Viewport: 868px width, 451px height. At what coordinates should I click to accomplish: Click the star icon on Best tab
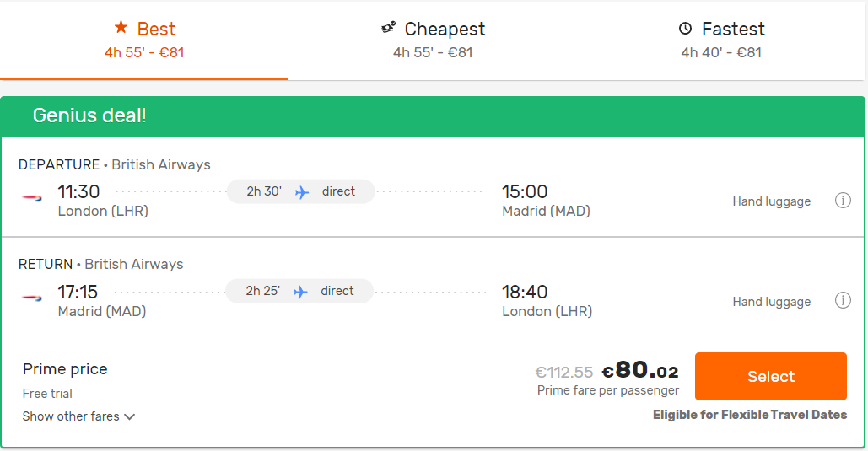coord(121,28)
